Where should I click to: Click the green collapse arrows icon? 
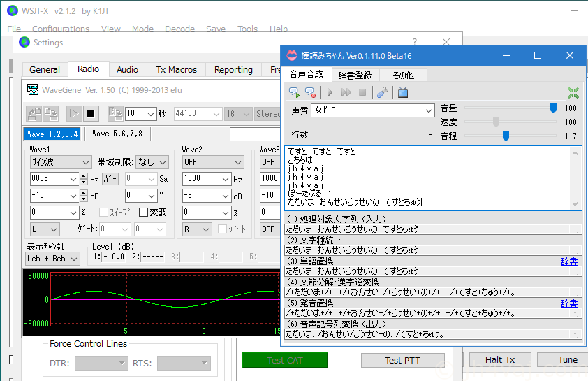click(573, 93)
